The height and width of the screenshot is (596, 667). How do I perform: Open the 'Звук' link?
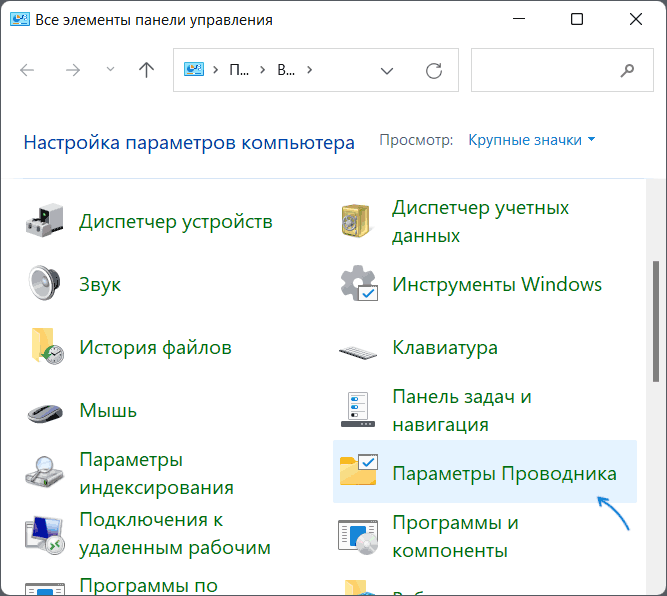coord(100,284)
